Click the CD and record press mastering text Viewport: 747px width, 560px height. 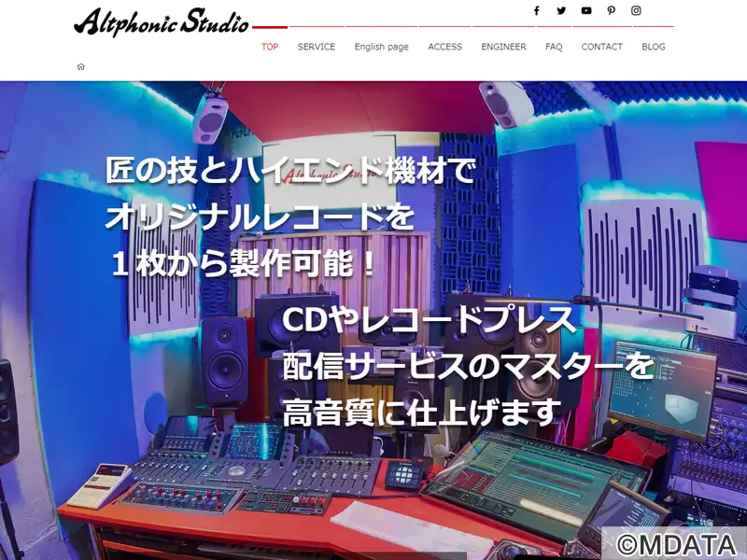tap(468, 366)
